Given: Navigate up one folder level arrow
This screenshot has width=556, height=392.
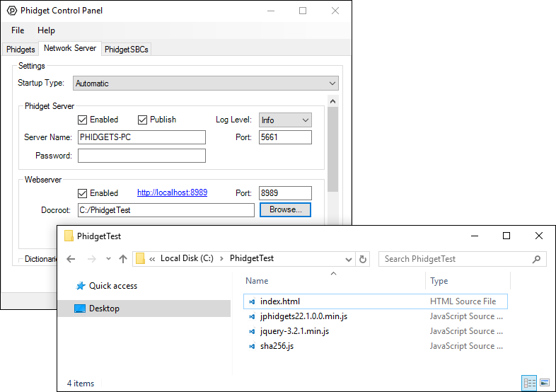Looking at the screenshot, I should coord(123,259).
